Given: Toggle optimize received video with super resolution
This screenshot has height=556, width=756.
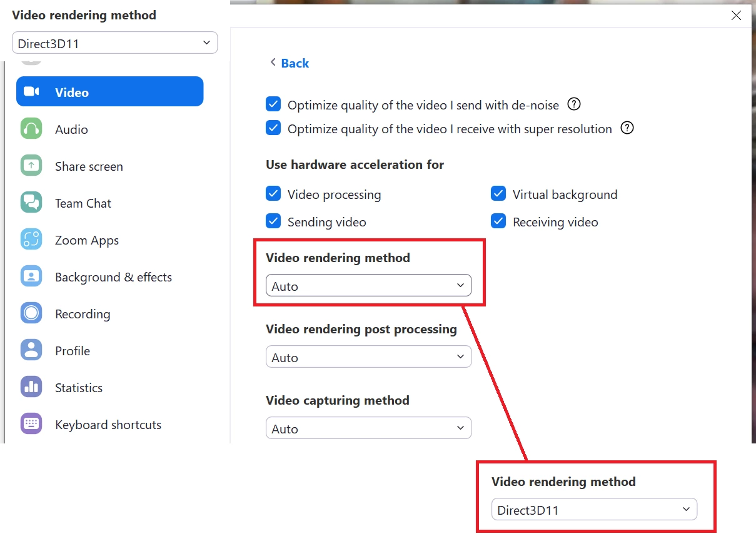Looking at the screenshot, I should [x=273, y=128].
